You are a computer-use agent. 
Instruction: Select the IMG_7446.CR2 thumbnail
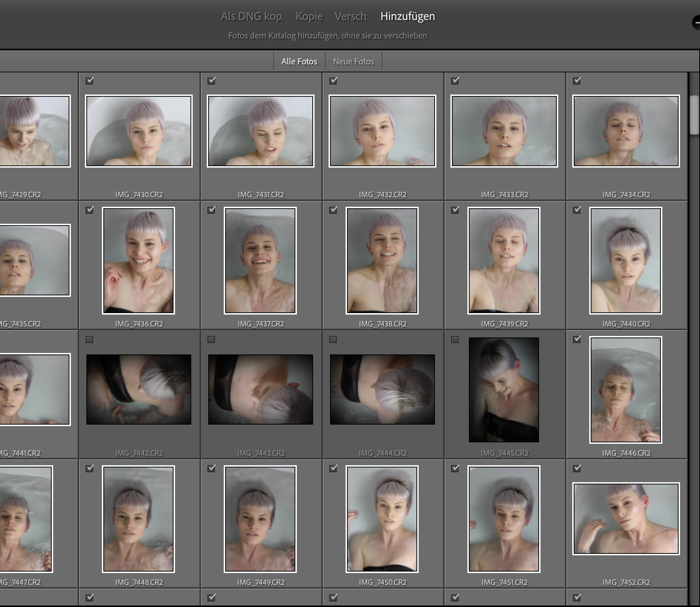point(626,390)
